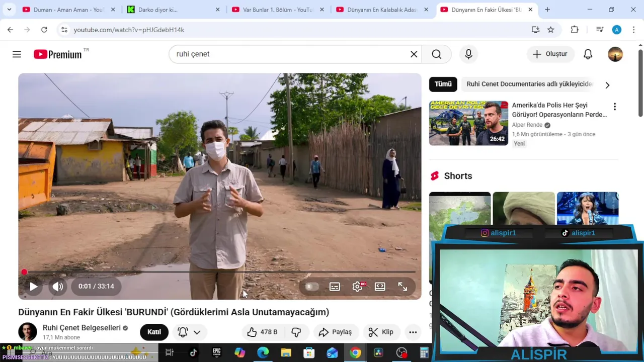Viewport: 644px width, 362px height.
Task: Seek in the video progress bar
Action: [x=220, y=272]
